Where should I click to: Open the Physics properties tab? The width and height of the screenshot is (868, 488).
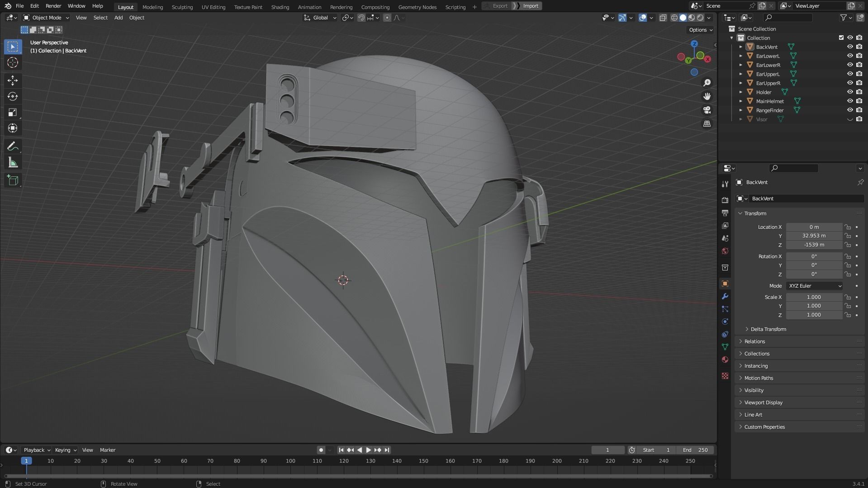(725, 322)
